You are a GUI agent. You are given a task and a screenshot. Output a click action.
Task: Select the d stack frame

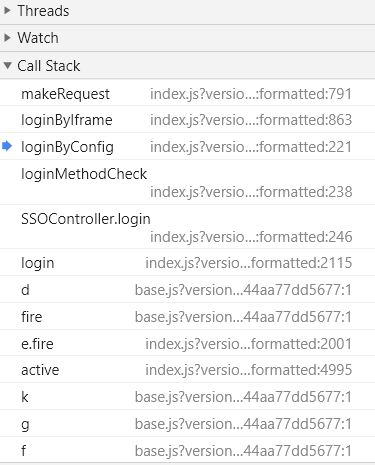tap(187, 290)
